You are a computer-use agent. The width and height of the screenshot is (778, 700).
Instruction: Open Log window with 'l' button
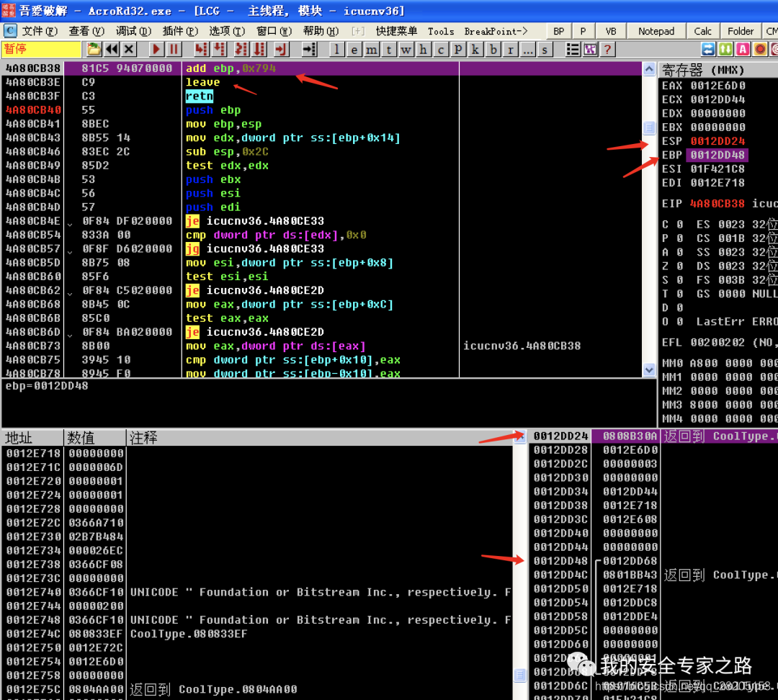[x=337, y=49]
